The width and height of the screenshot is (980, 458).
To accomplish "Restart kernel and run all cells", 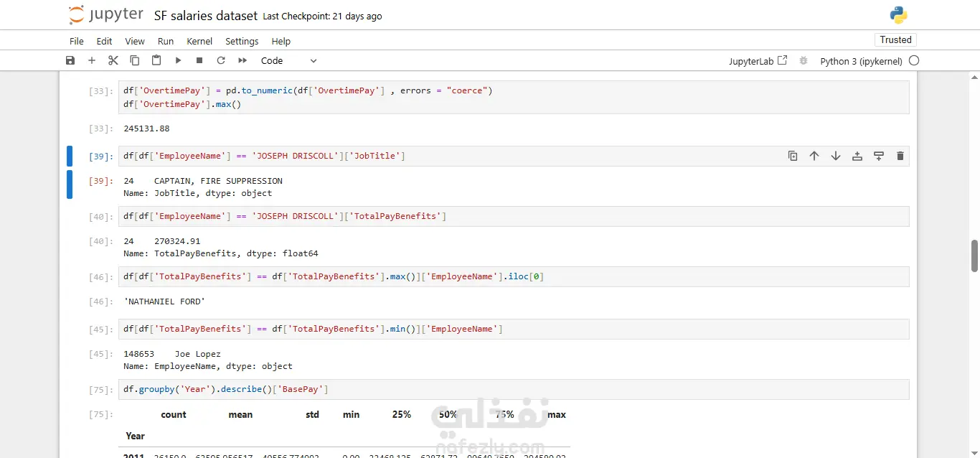I will [242, 61].
